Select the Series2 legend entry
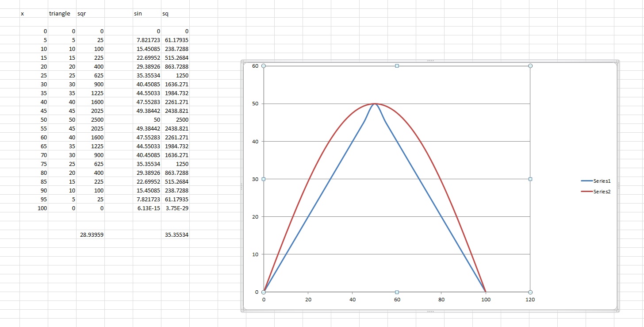This screenshot has width=644, height=327. coord(602,192)
